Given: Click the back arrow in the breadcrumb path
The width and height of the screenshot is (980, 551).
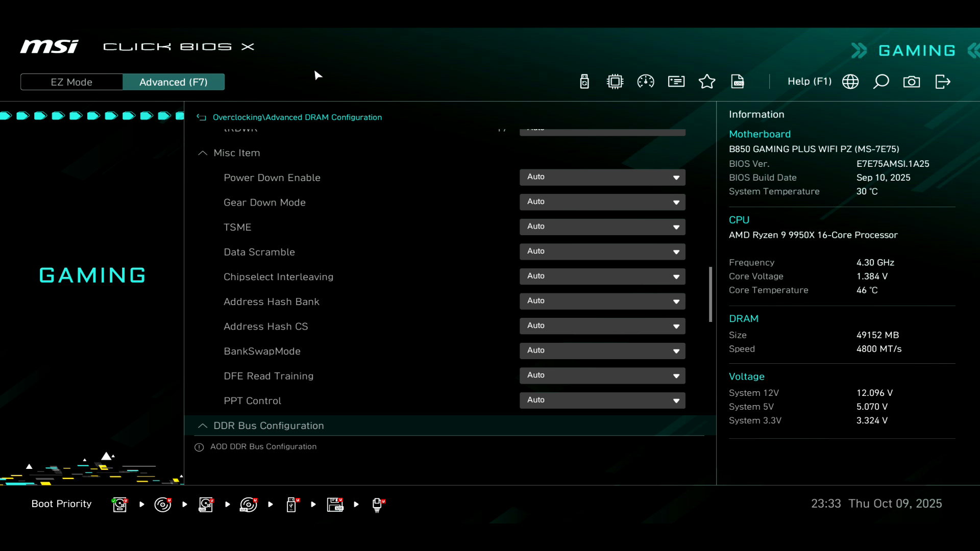Looking at the screenshot, I should 201,117.
